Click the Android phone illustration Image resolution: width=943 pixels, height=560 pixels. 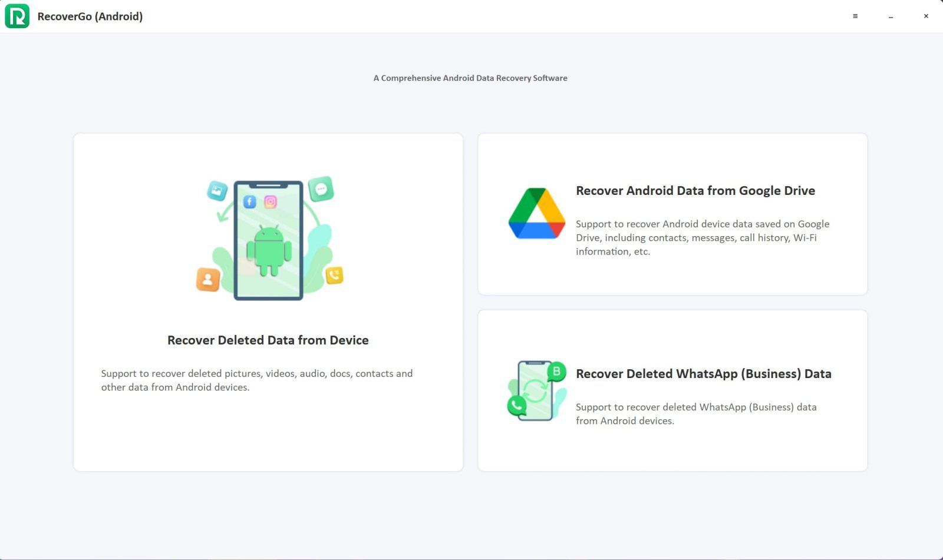pyautogui.click(x=269, y=238)
